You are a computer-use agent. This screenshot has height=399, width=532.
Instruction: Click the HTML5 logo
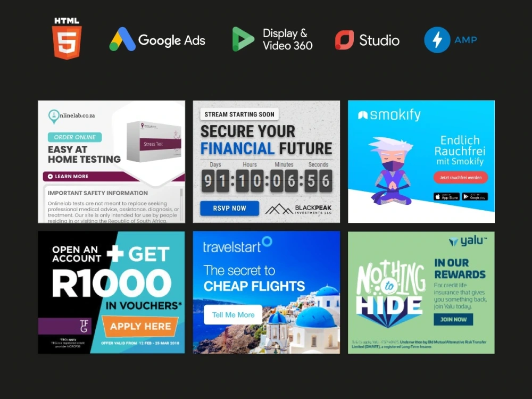click(66, 37)
